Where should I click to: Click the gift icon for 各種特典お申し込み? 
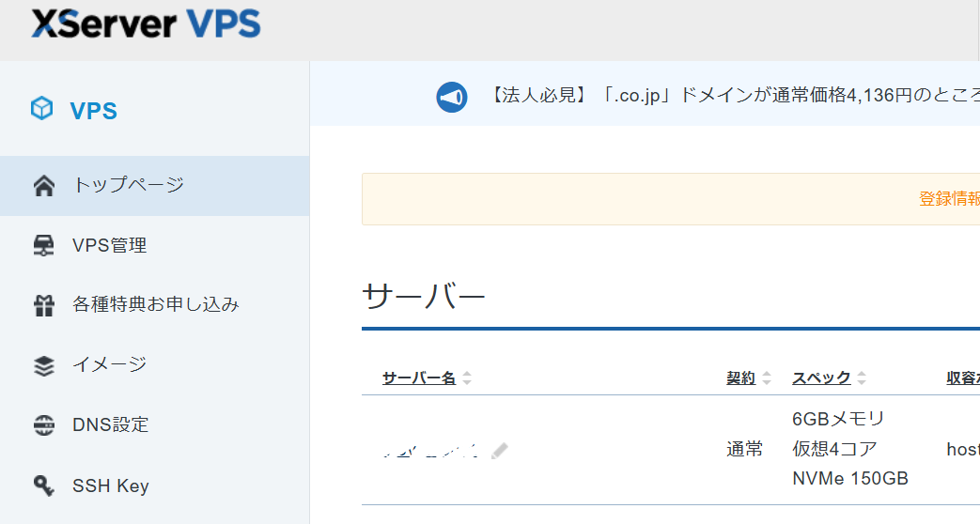pyautogui.click(x=43, y=305)
